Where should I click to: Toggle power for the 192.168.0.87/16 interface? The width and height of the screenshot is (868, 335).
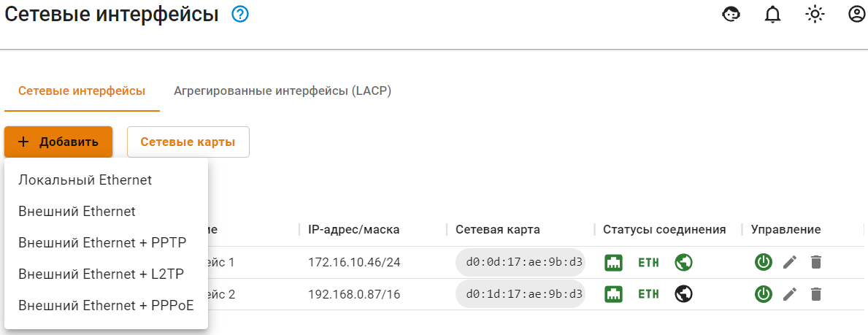764,294
